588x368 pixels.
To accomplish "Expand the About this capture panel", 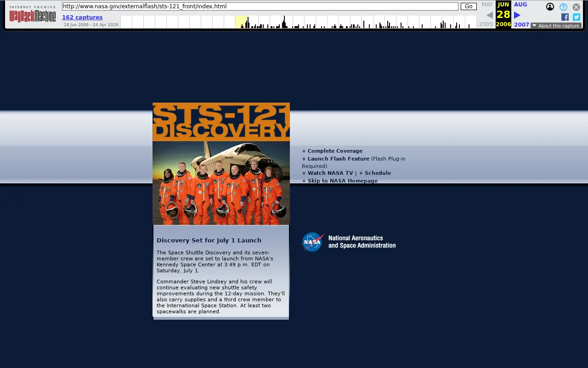I will point(556,26).
